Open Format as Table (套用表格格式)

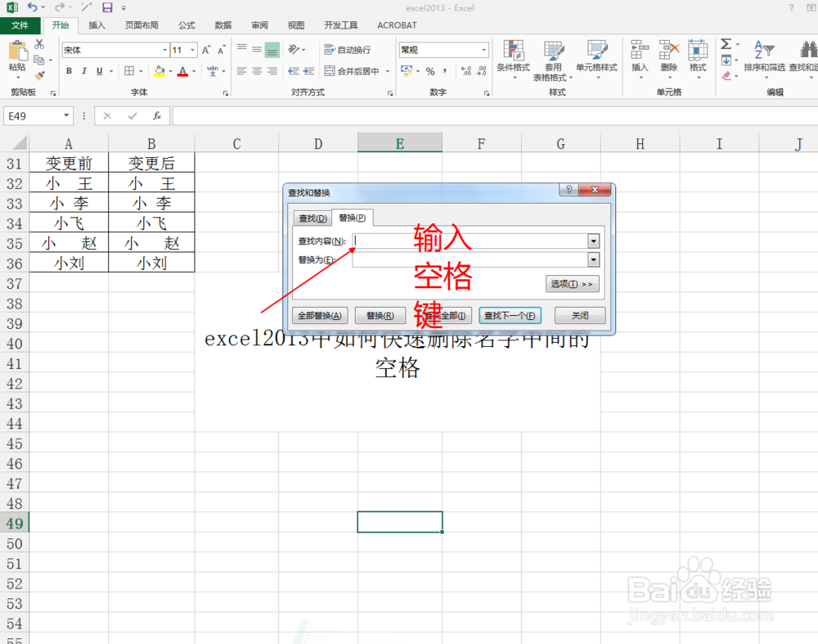pos(553,61)
